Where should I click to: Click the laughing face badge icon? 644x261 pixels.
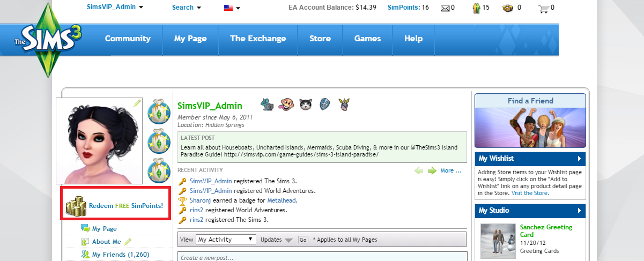(x=287, y=105)
